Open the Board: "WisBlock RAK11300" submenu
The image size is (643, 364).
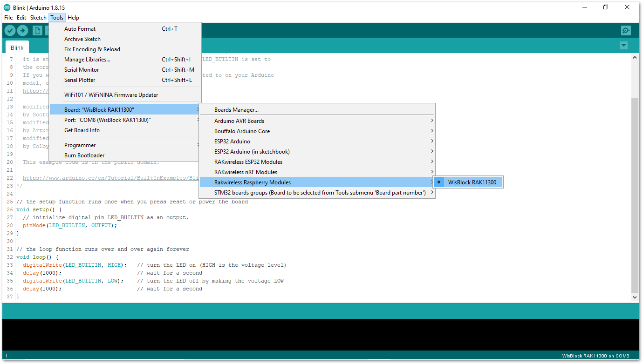[125, 110]
